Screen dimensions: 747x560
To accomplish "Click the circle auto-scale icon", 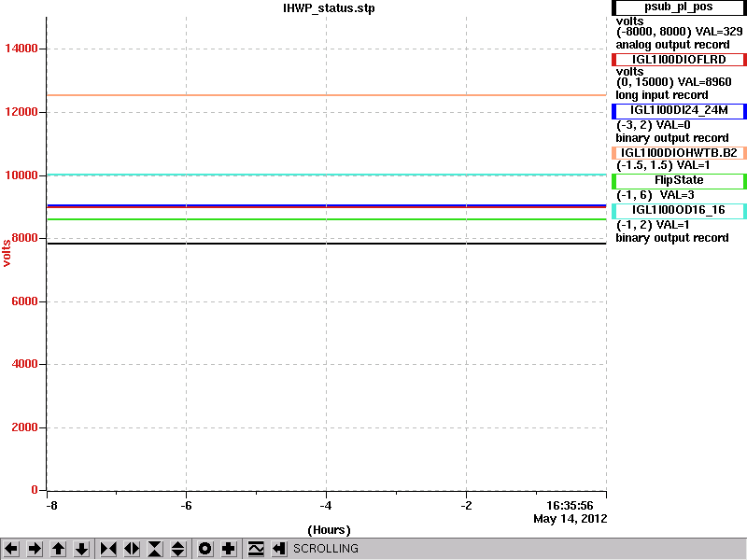I will (x=204, y=549).
